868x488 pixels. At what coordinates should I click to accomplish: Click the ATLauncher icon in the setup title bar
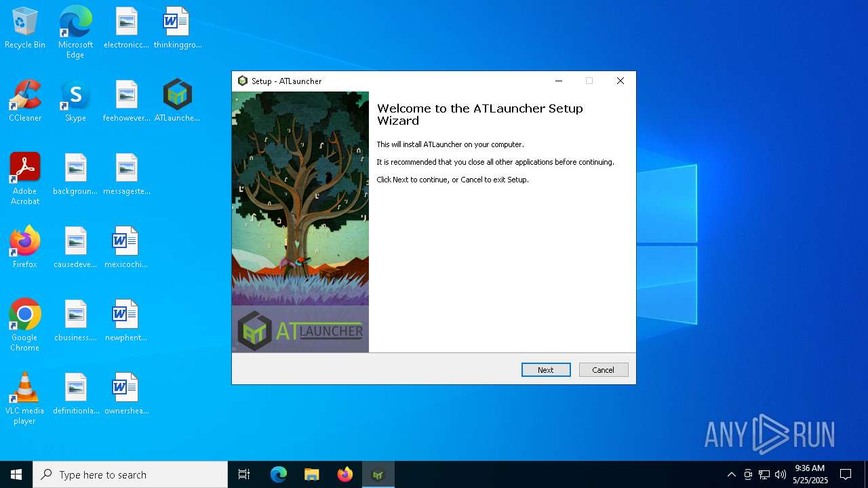[243, 81]
